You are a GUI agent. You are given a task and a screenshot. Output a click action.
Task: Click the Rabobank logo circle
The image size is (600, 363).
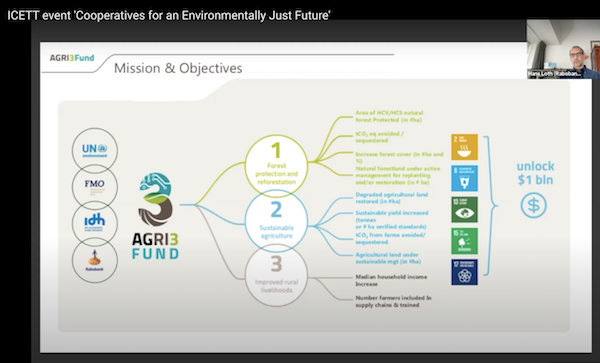(95, 260)
